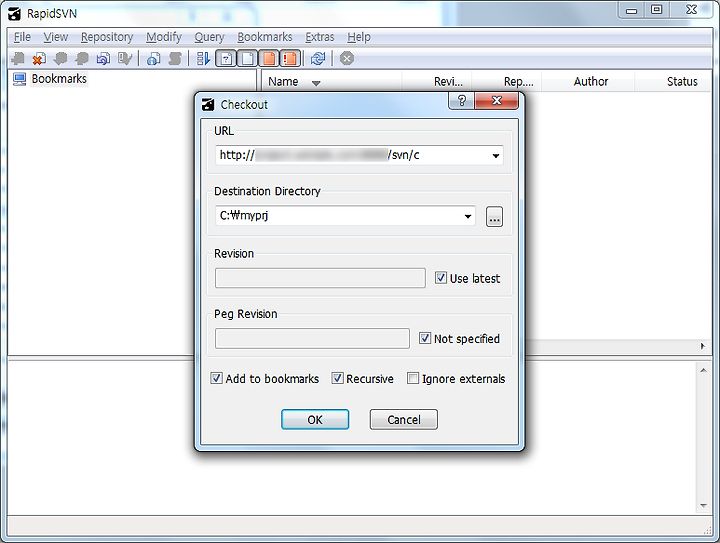Toggle the Flat Mode toolbar icon
Viewport: 720px width, 543px height.
203,58
